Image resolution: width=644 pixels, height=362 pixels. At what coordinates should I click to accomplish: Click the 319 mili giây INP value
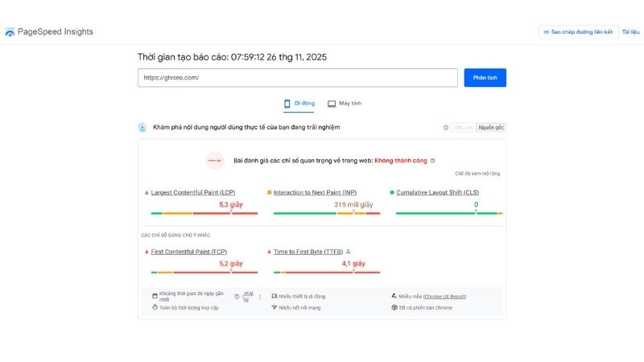353,204
